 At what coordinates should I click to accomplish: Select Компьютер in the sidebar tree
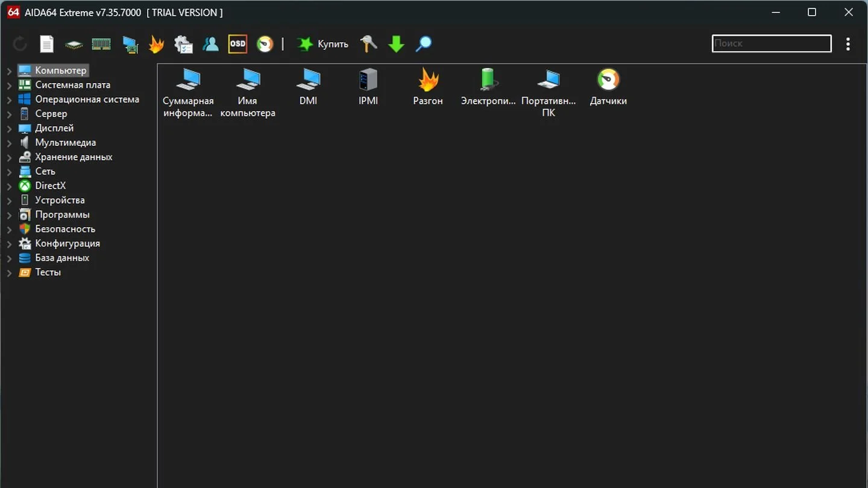(x=53, y=70)
